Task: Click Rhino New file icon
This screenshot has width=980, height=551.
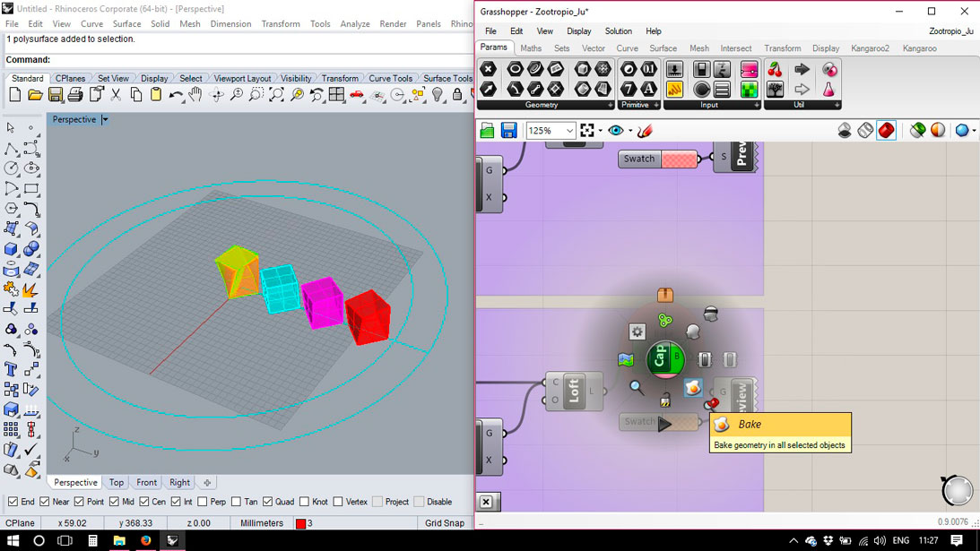Action: pos(15,95)
